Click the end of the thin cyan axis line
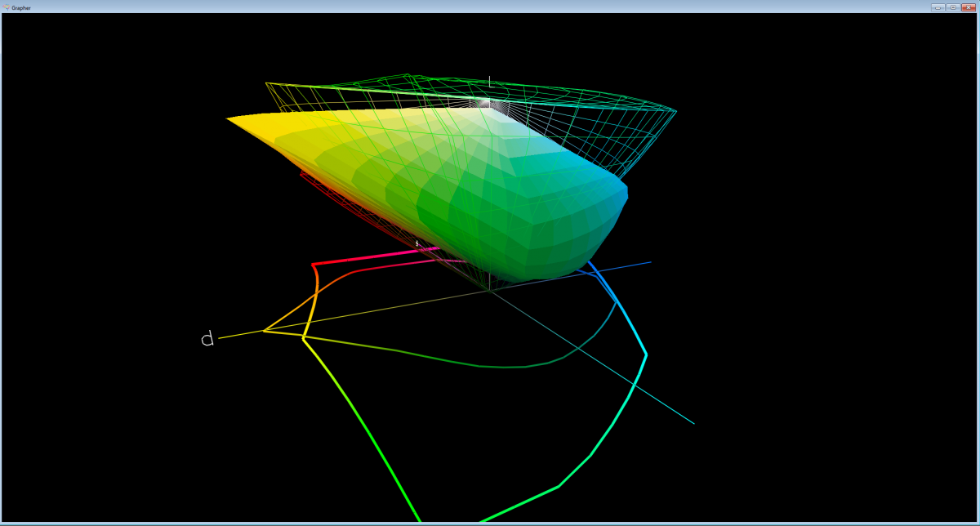980x526 pixels. [693, 423]
